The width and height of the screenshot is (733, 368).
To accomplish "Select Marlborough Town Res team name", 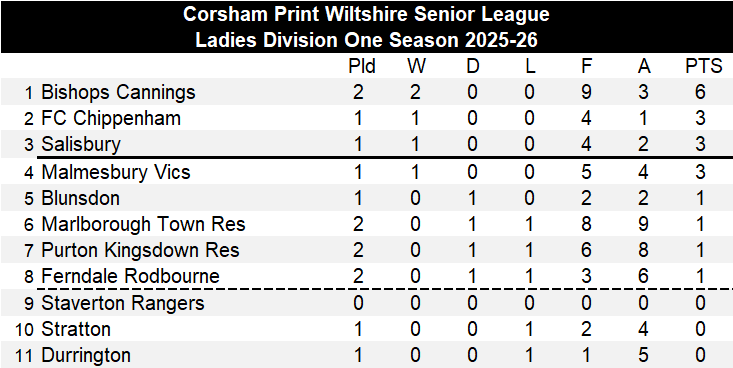I will click(143, 224).
